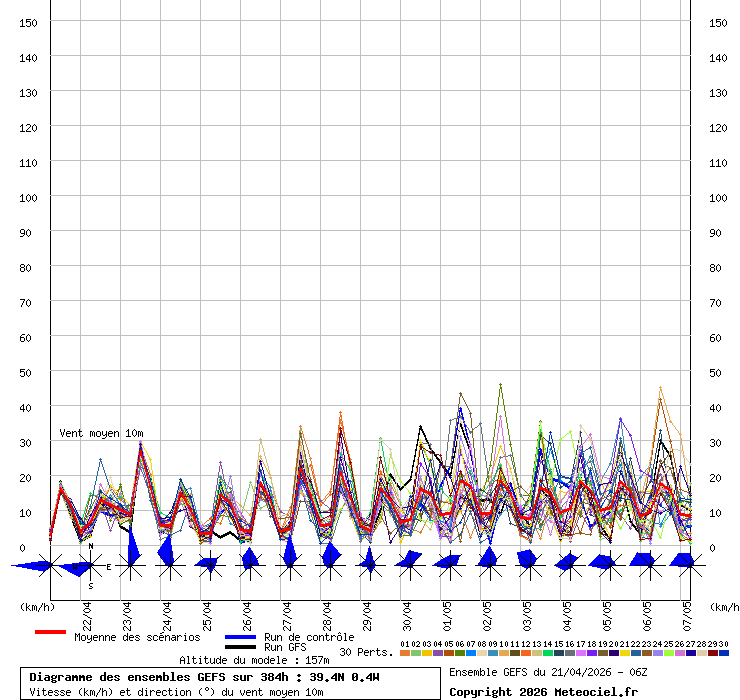
Task: Click the Copyright 2026 Meteociel.fr text
Action: click(x=543, y=691)
